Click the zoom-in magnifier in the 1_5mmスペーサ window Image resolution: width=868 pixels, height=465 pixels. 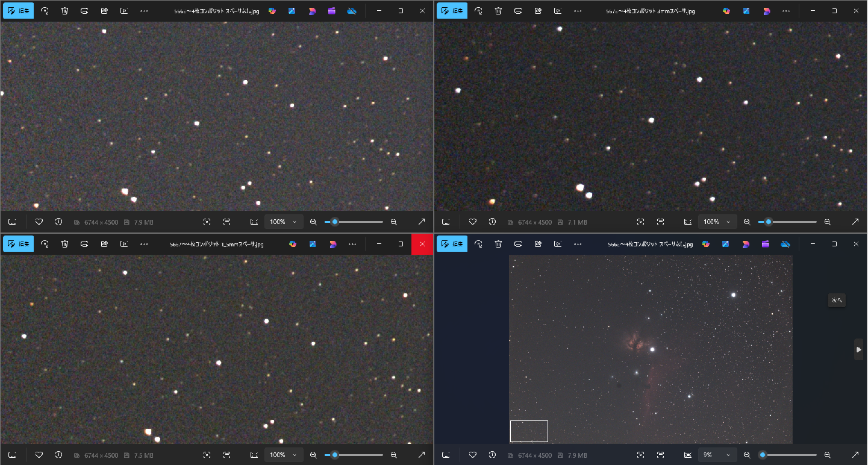[x=393, y=455]
